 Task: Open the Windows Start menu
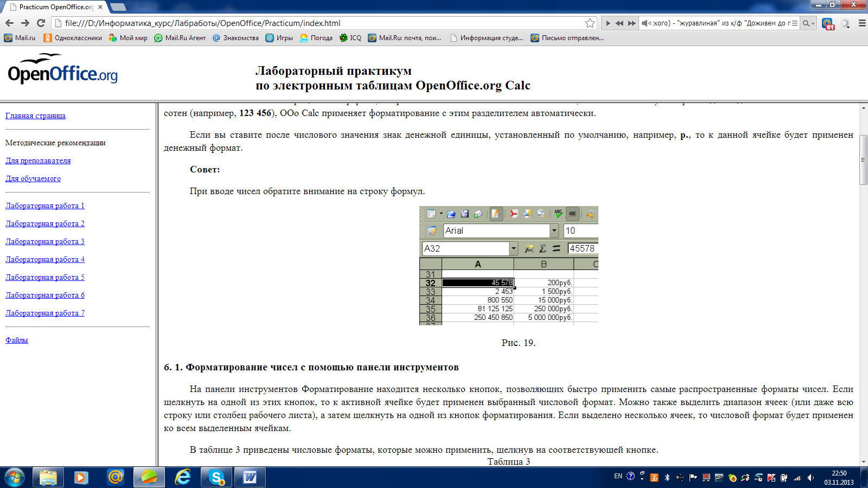point(15,477)
